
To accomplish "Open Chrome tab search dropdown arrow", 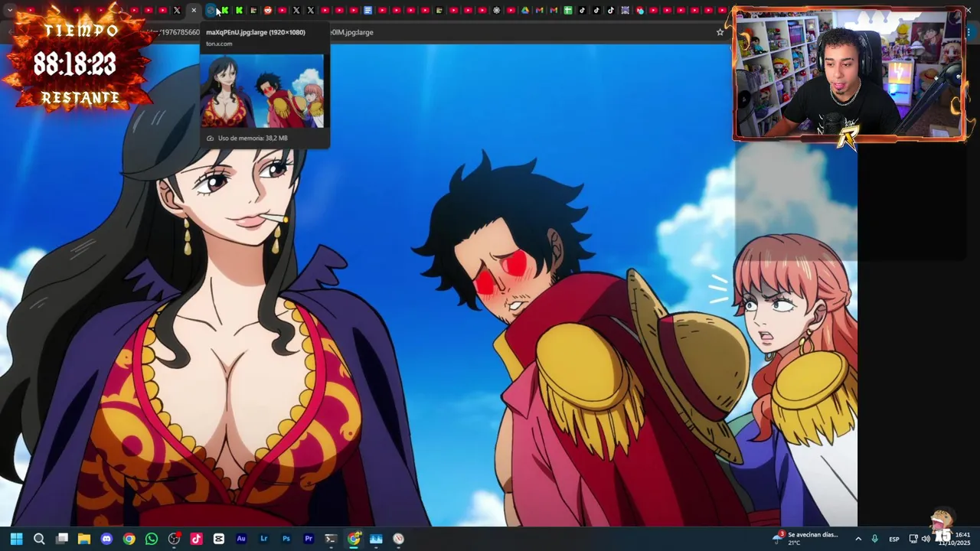I will 10,11.
